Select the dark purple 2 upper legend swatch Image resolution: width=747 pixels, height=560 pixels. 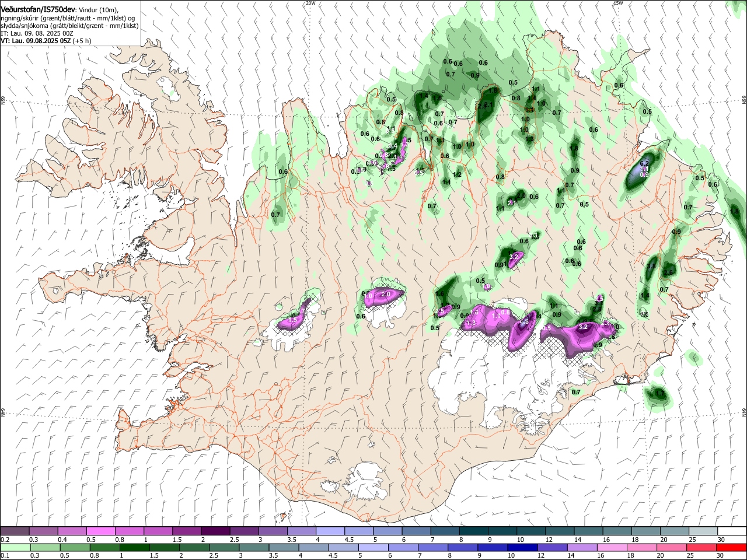pyautogui.click(x=215, y=531)
